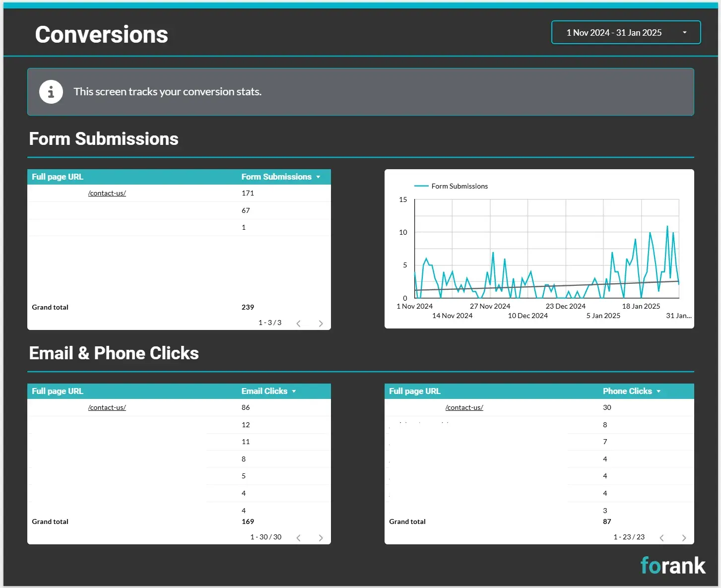Click Full page URL header in Phone Clicks table
This screenshot has width=721, height=588.
tap(415, 392)
